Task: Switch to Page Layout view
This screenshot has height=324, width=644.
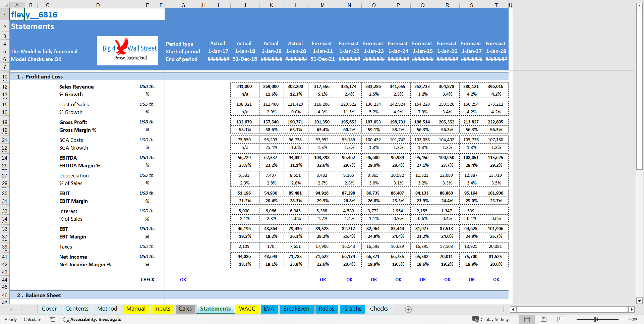Action: coord(543,319)
